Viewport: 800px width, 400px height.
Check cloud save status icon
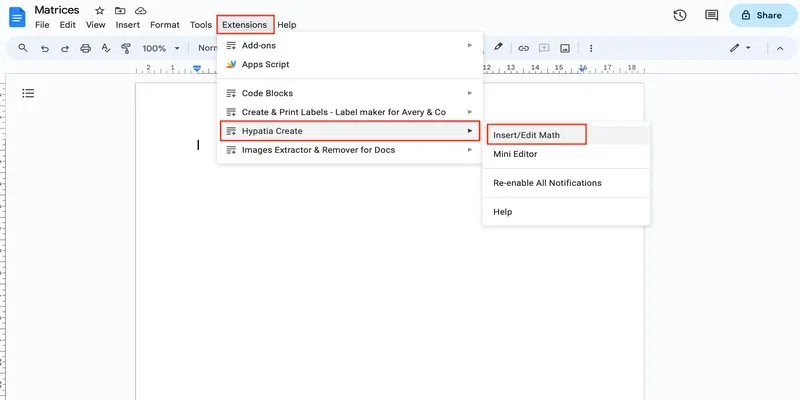pyautogui.click(x=141, y=11)
